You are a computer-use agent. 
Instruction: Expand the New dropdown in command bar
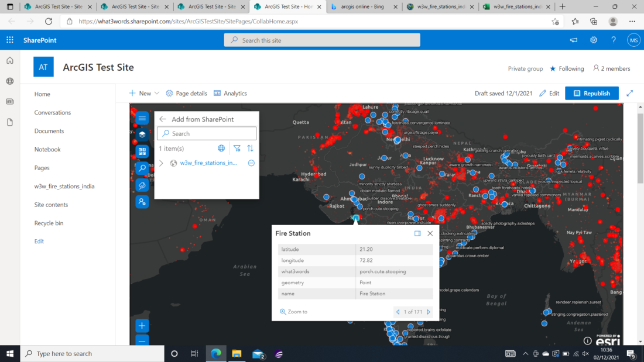coord(144,94)
